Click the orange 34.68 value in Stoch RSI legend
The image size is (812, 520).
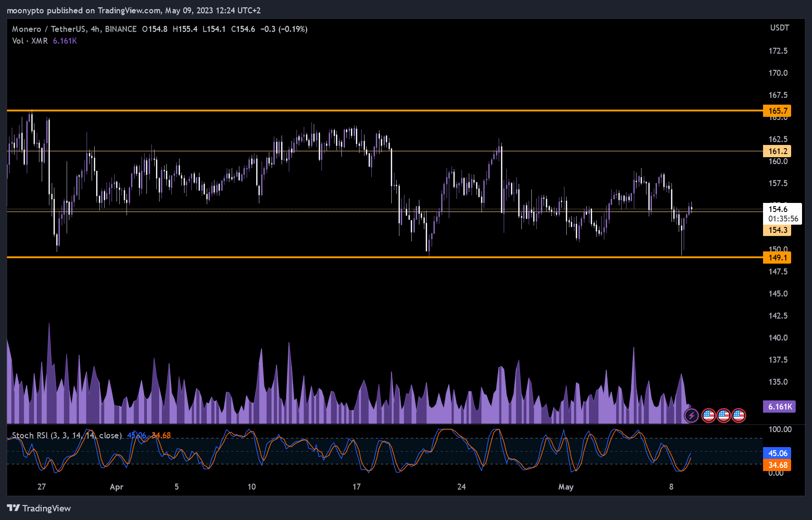tap(161, 435)
